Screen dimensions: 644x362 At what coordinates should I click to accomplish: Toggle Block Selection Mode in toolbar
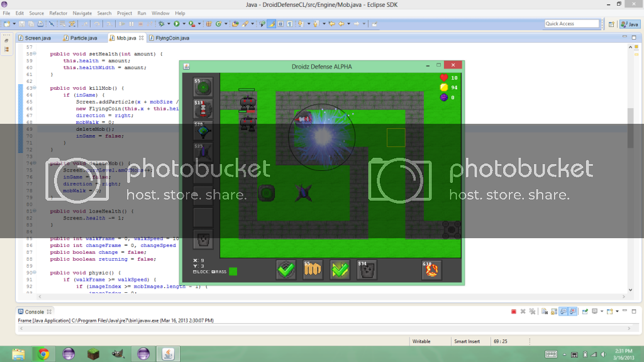point(280,24)
